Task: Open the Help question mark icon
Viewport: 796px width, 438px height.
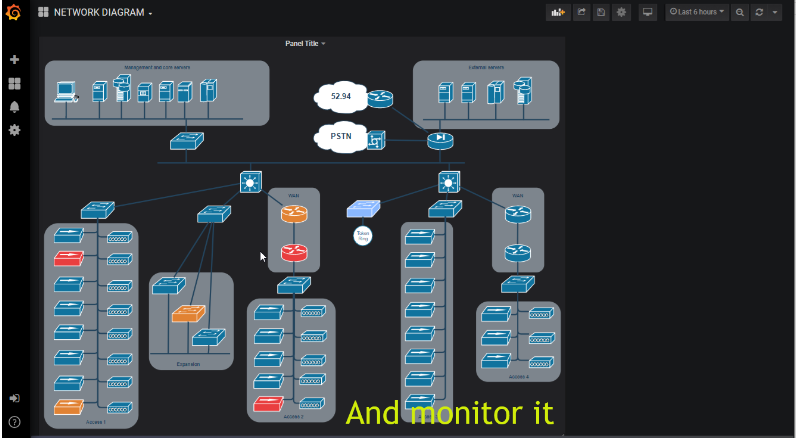Action: coord(14,421)
